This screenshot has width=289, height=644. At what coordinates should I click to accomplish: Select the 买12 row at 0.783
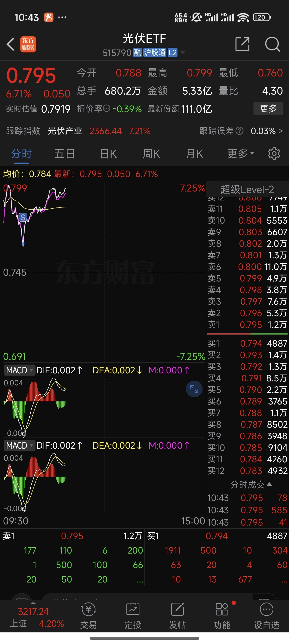[x=247, y=471]
